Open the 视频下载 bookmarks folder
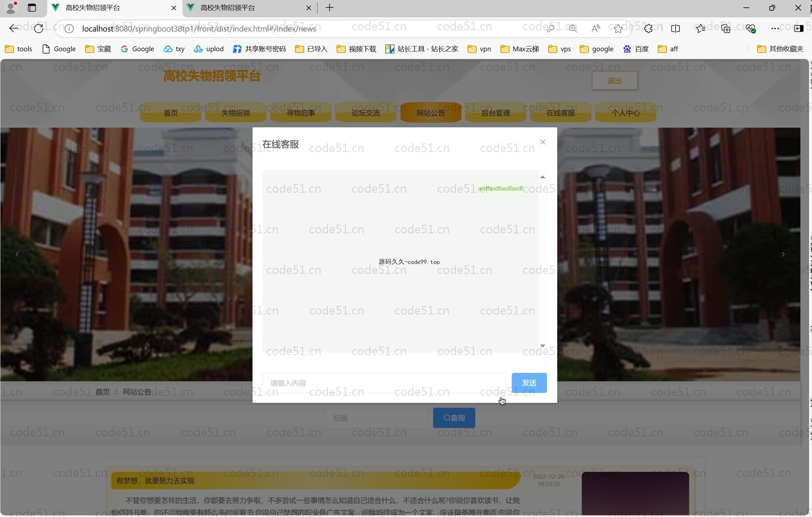Screen dimensions: 812x517 (356, 49)
